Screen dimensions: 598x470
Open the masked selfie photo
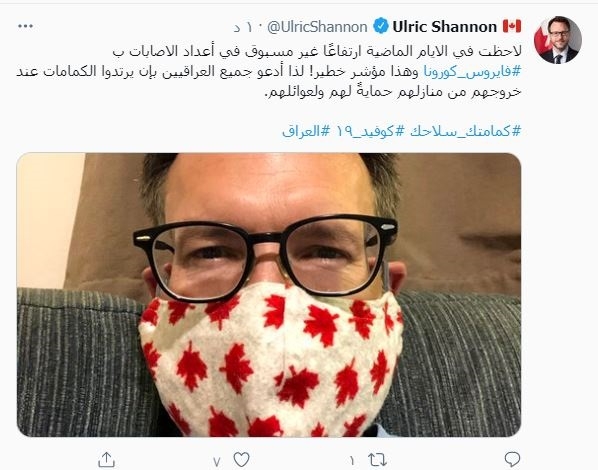[269, 295]
